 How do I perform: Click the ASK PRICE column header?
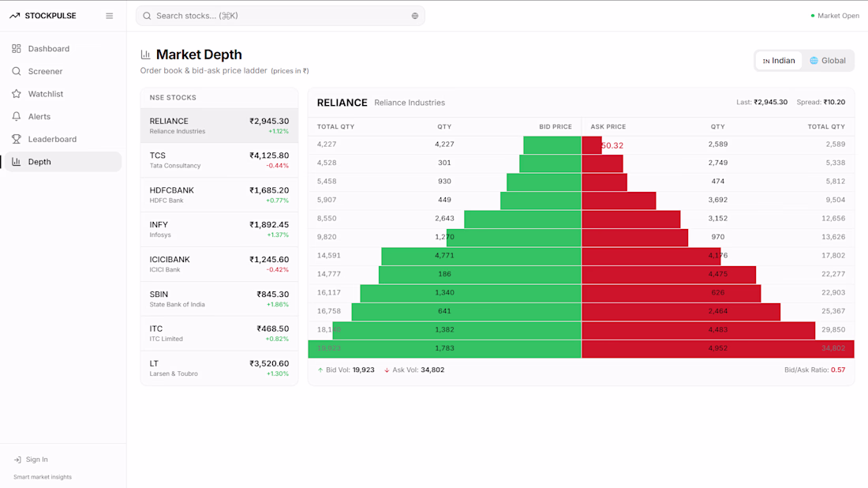pyautogui.click(x=608, y=127)
